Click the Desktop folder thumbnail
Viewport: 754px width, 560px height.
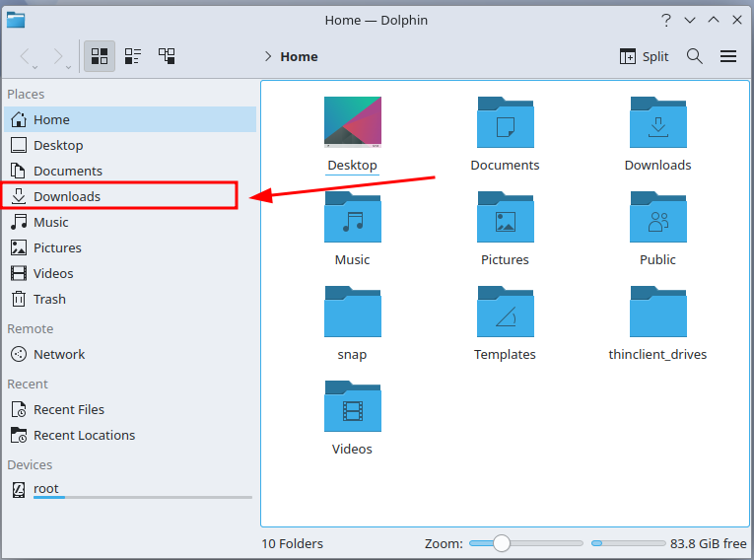point(352,123)
